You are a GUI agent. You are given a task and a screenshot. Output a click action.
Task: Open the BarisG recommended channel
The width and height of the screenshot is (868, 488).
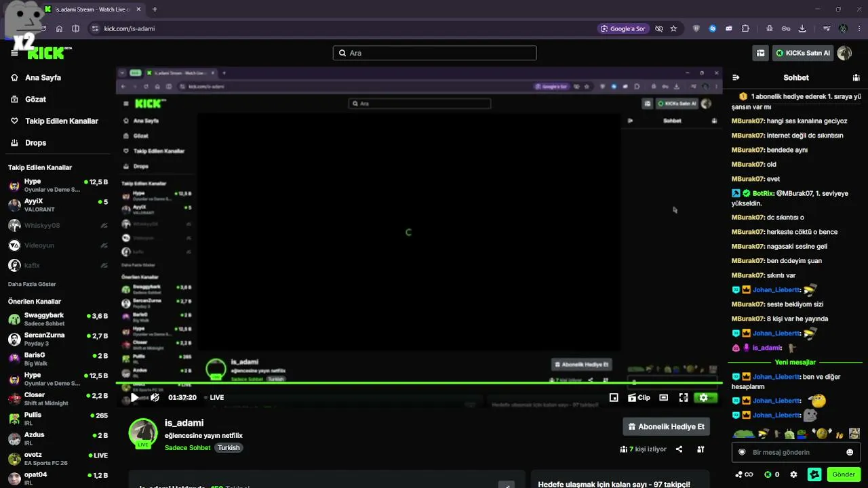58,359
